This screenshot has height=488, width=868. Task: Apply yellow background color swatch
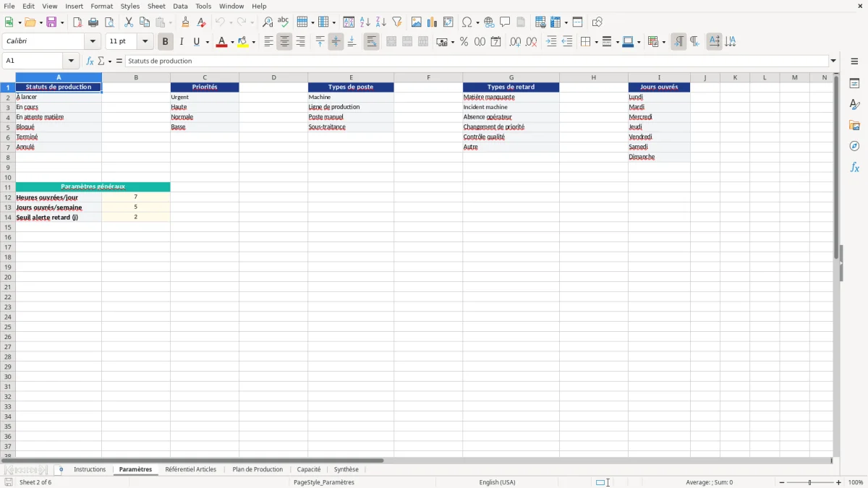pos(242,42)
